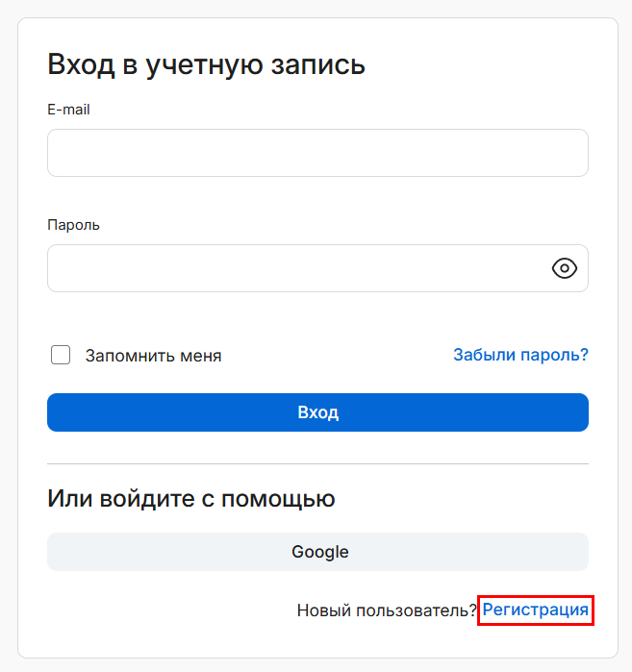This screenshot has height=672, width=632.
Task: Show password with the eye icon
Action: click(564, 268)
